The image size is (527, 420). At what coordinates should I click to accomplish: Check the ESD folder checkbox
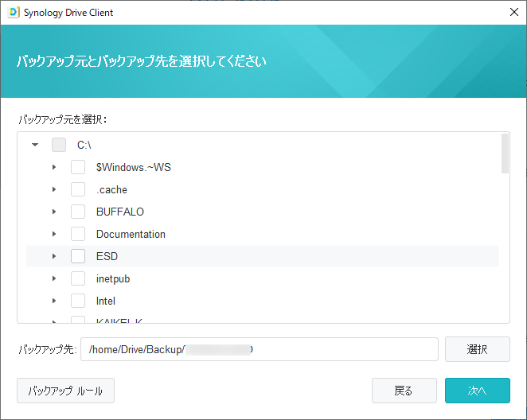(78, 256)
